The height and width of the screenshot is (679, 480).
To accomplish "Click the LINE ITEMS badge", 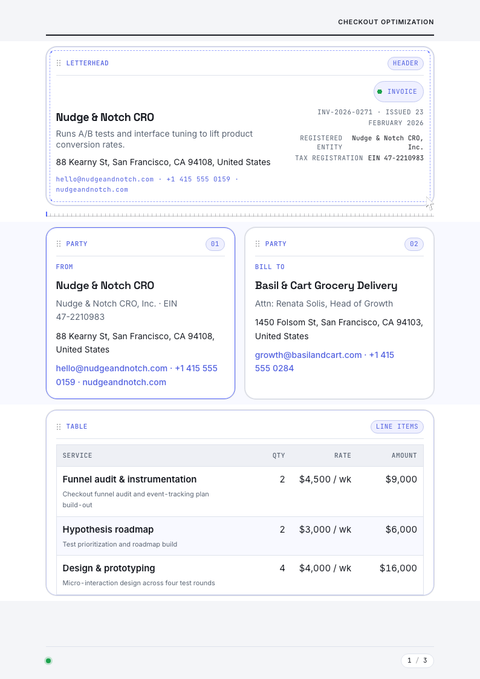I will (x=397, y=427).
